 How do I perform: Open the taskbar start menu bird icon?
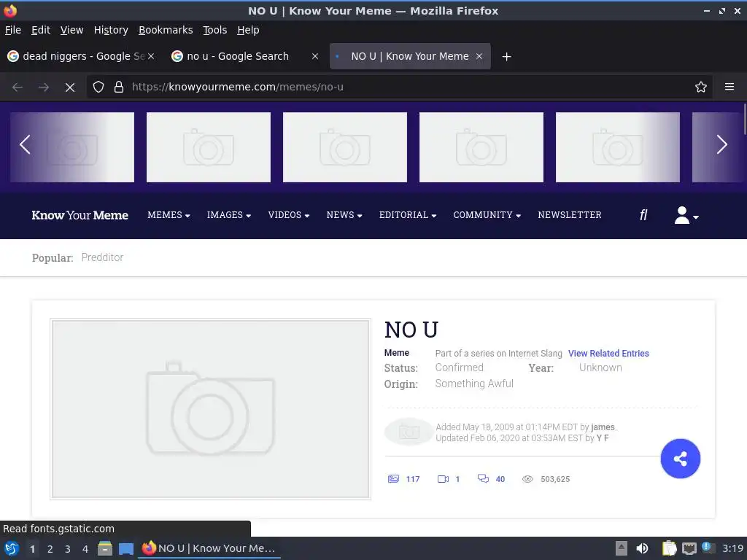coord(12,548)
